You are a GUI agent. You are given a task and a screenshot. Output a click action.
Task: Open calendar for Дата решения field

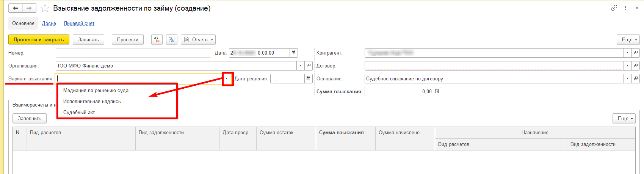pyautogui.click(x=309, y=78)
